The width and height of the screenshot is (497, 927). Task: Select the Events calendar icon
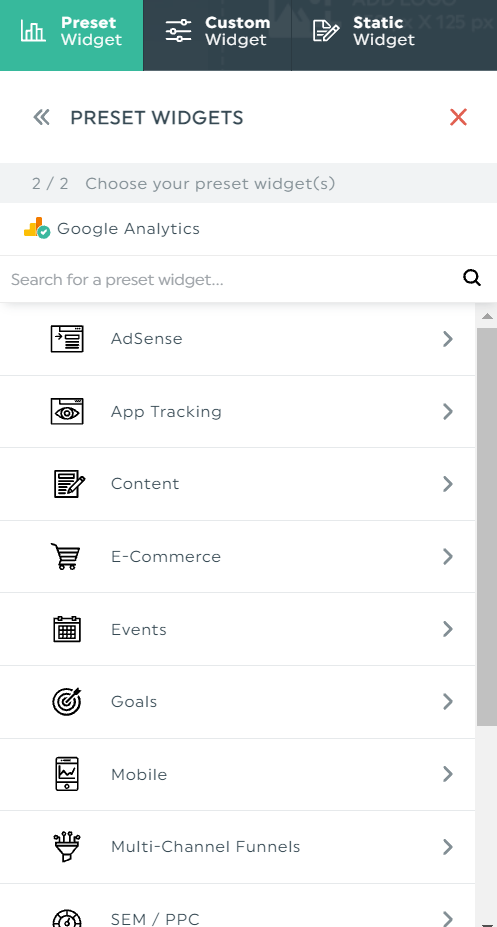click(x=67, y=629)
